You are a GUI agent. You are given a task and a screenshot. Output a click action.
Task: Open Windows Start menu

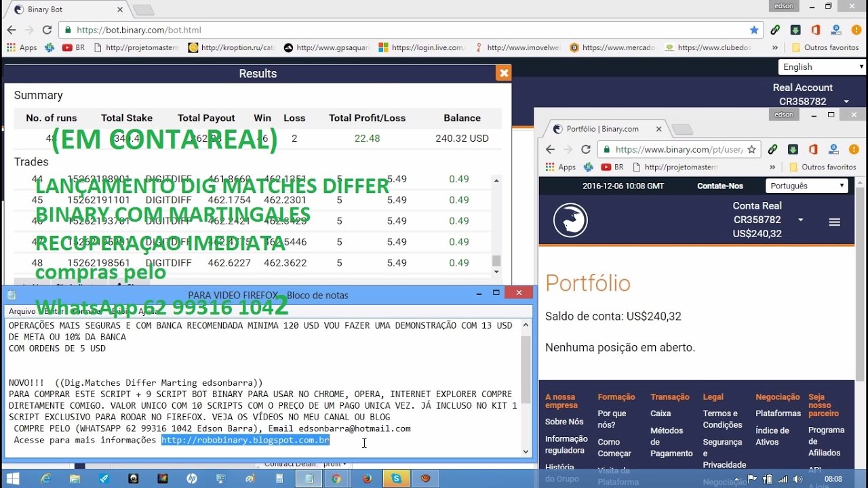click(x=13, y=479)
